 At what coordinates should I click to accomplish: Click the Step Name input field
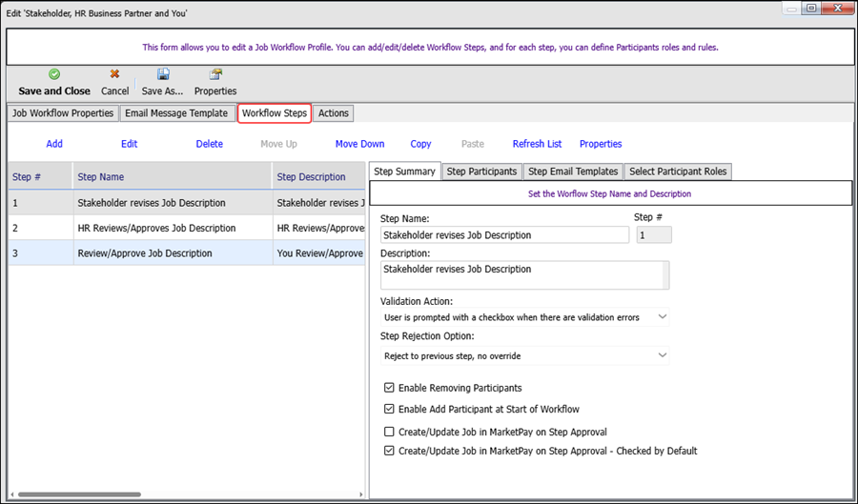point(504,234)
